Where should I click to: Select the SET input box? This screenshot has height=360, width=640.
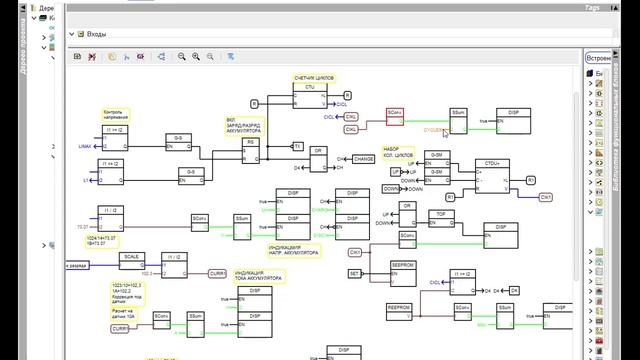click(x=354, y=273)
